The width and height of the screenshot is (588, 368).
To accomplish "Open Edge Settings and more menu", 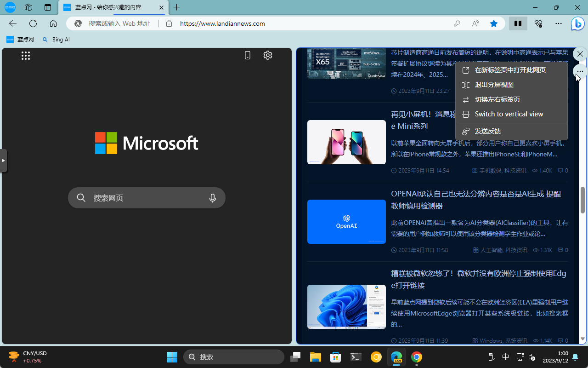I will [x=559, y=23].
